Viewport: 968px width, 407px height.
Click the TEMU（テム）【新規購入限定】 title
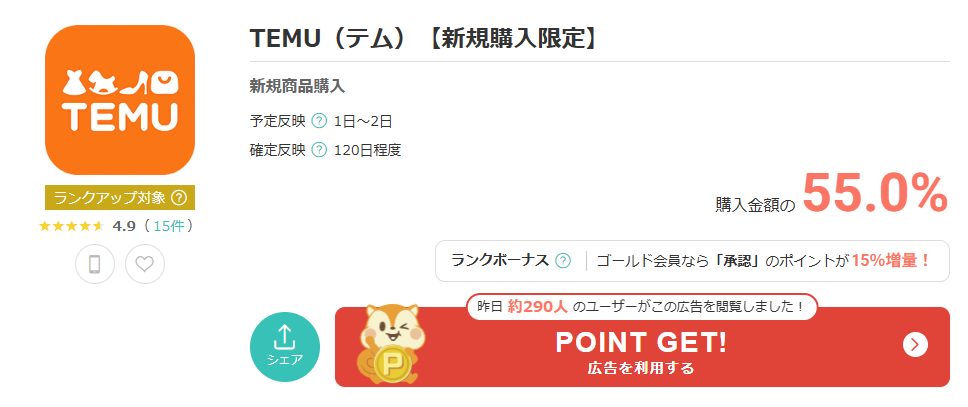425,39
